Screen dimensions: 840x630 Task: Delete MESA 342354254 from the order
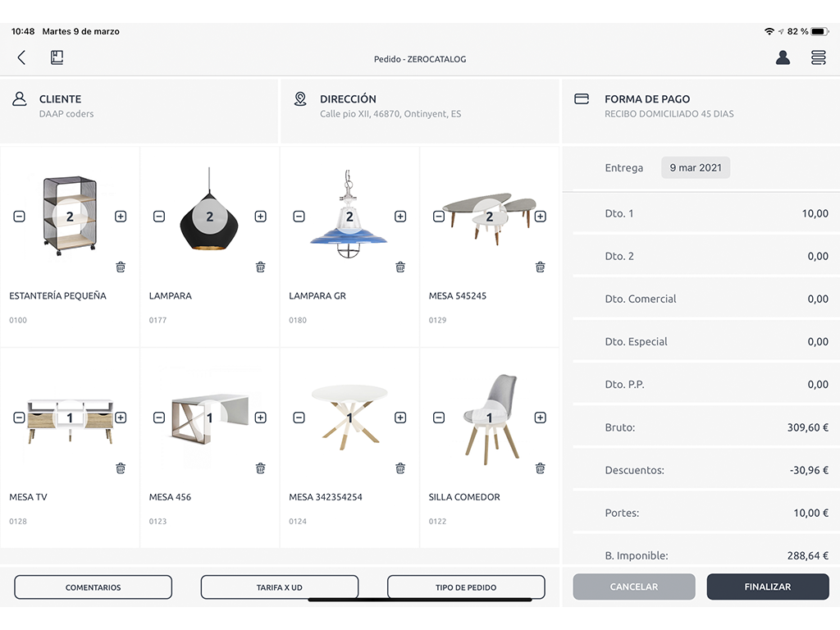(x=400, y=468)
